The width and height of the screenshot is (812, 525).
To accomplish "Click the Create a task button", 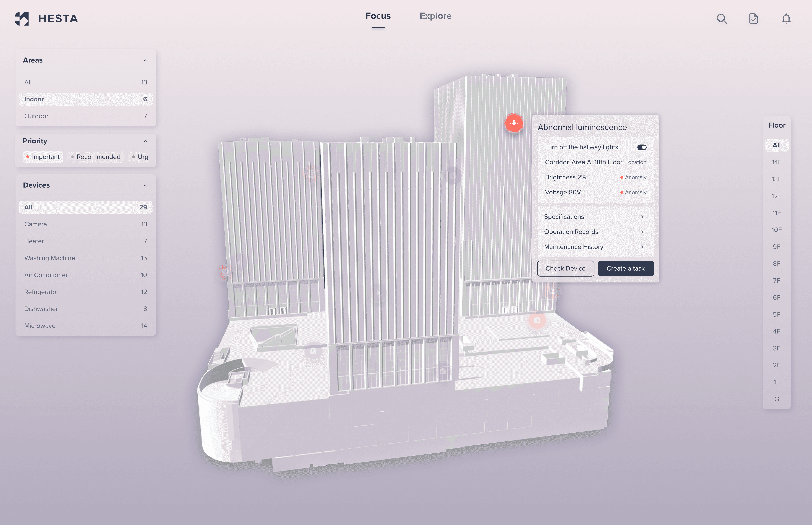I will coord(625,268).
